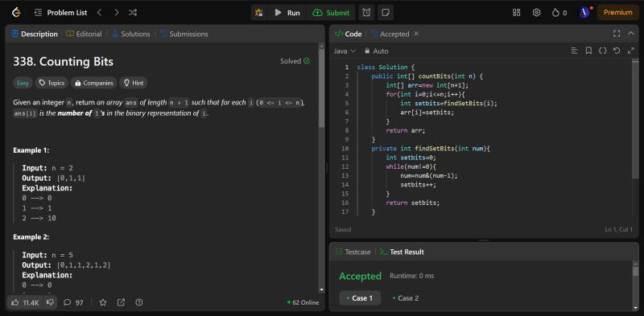Click the 'num=num&(num-1);' code line
The width and height of the screenshot is (644, 316).
[x=429, y=175]
